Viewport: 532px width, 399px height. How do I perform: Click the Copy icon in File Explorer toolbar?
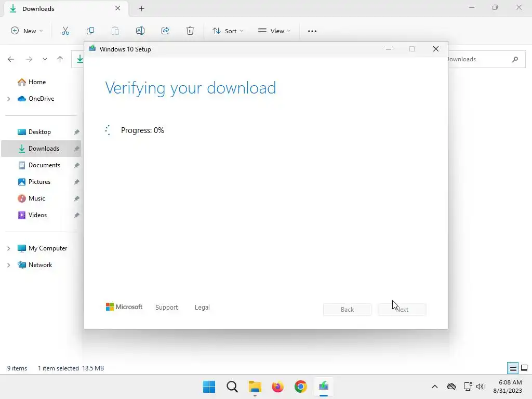[90, 31]
